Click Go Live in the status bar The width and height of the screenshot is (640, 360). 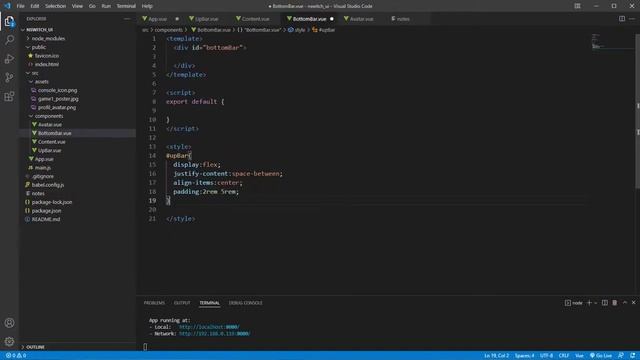(601, 356)
